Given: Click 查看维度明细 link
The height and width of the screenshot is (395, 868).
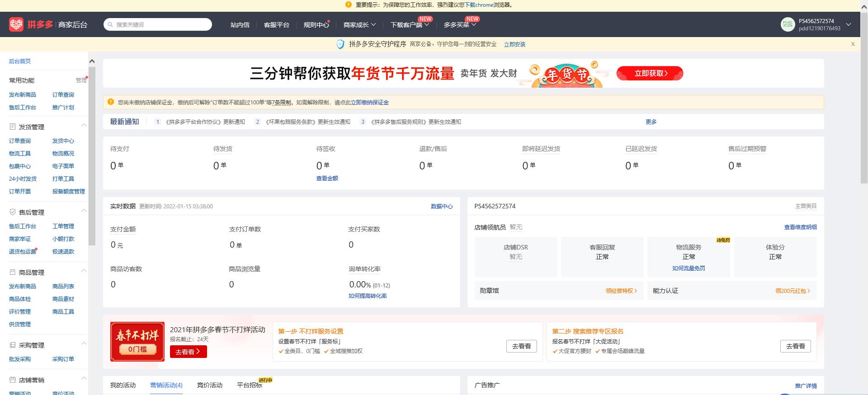Looking at the screenshot, I should pyautogui.click(x=801, y=227).
